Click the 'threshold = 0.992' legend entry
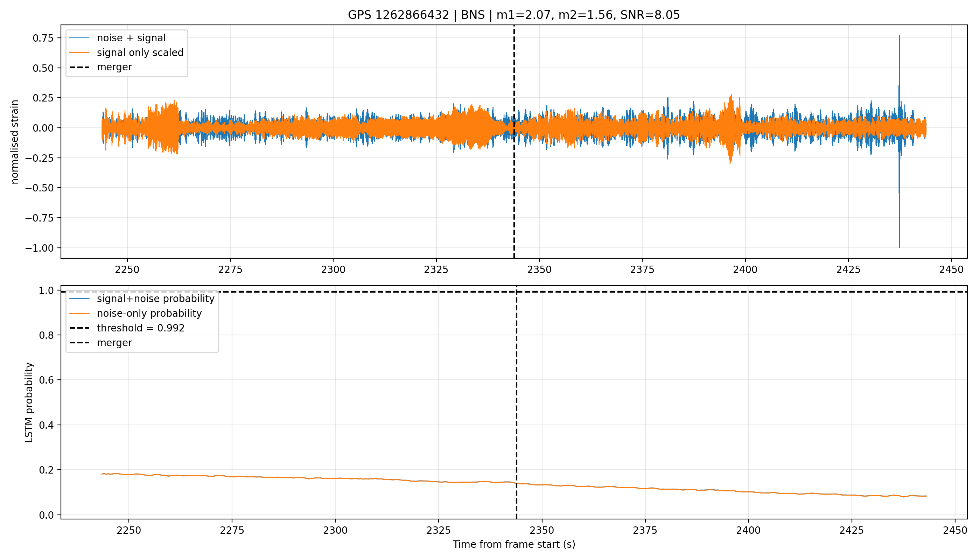The width and height of the screenshot is (980, 560). coord(127,328)
